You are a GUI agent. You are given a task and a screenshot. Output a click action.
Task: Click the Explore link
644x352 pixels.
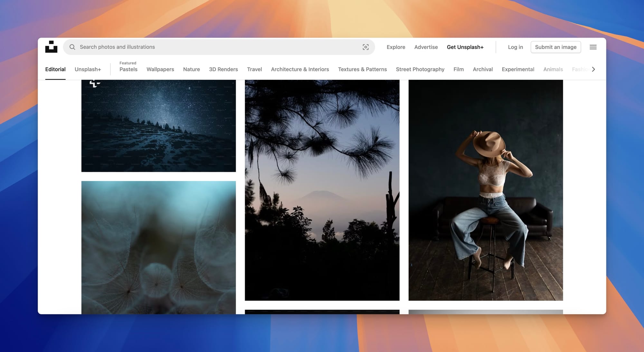396,47
